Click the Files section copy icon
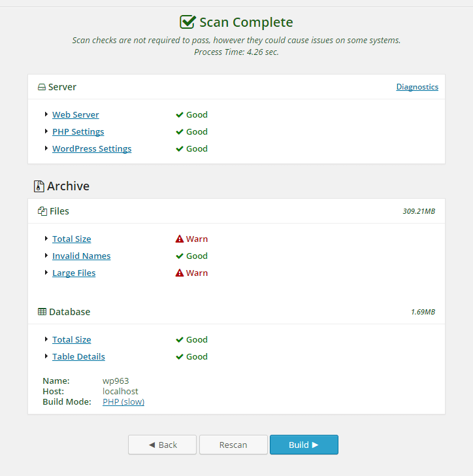This screenshot has height=476, width=473. click(42, 211)
